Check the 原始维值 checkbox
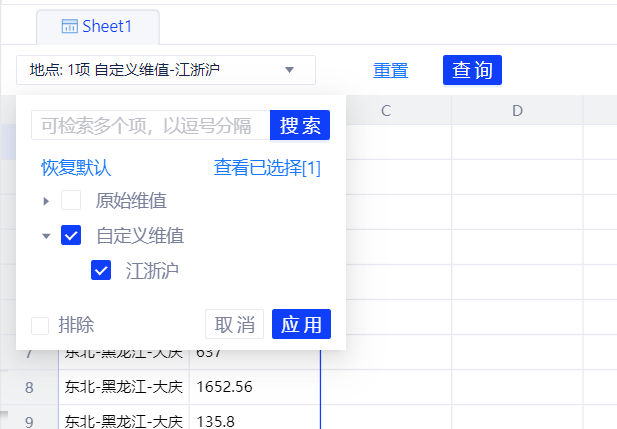 pos(71,201)
